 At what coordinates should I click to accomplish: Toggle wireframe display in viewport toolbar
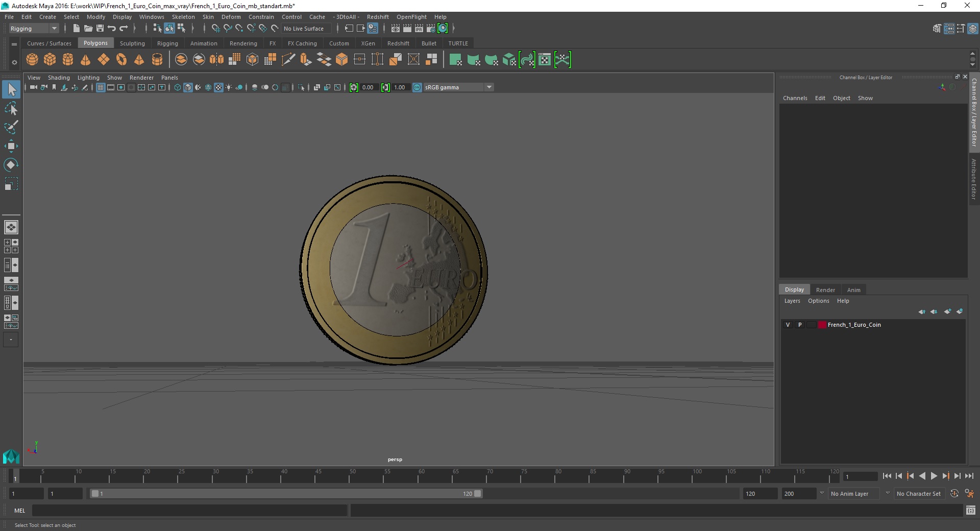pos(178,87)
